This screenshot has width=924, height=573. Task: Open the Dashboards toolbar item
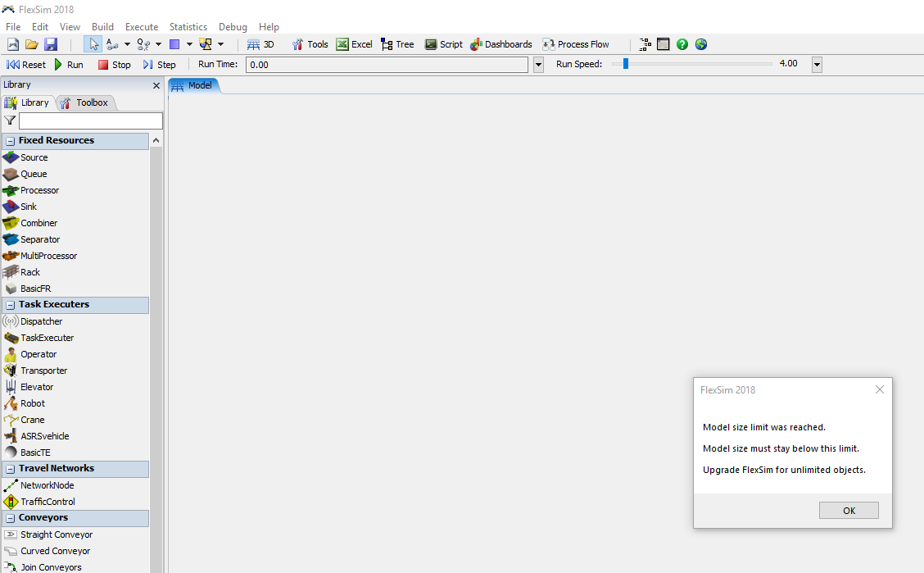(x=500, y=44)
